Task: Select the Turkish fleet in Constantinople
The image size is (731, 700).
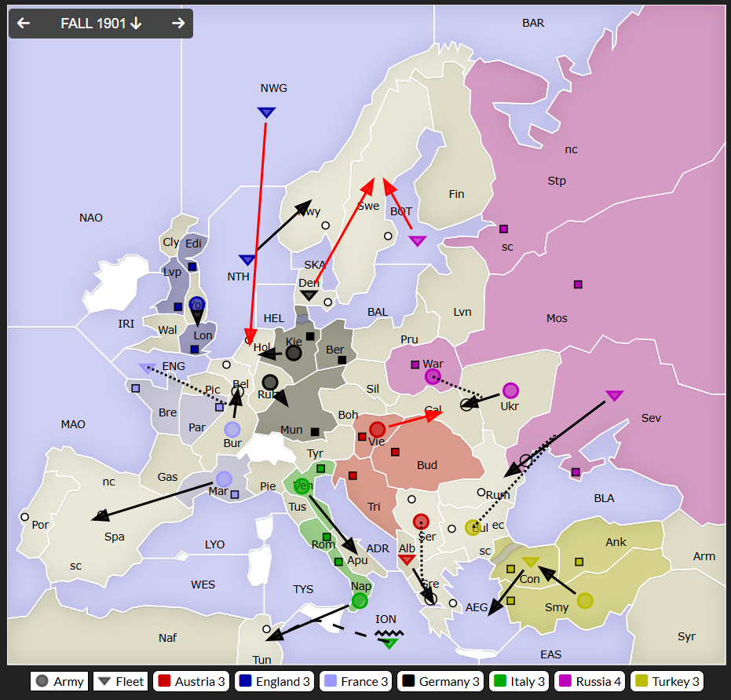Action: point(531,562)
